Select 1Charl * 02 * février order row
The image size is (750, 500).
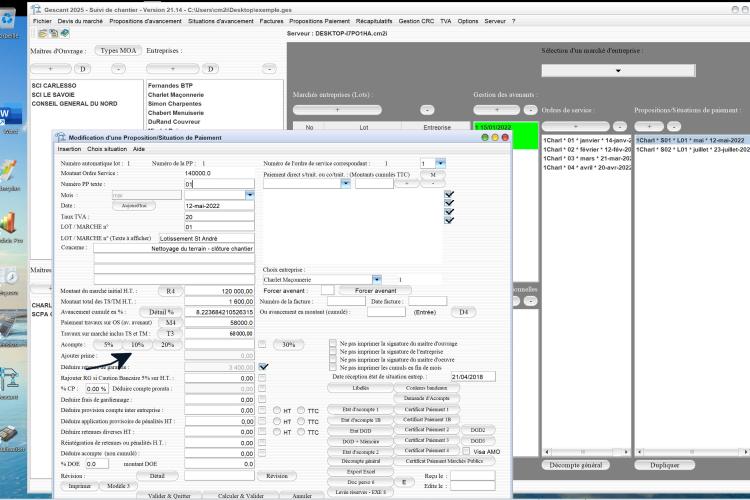click(x=587, y=149)
